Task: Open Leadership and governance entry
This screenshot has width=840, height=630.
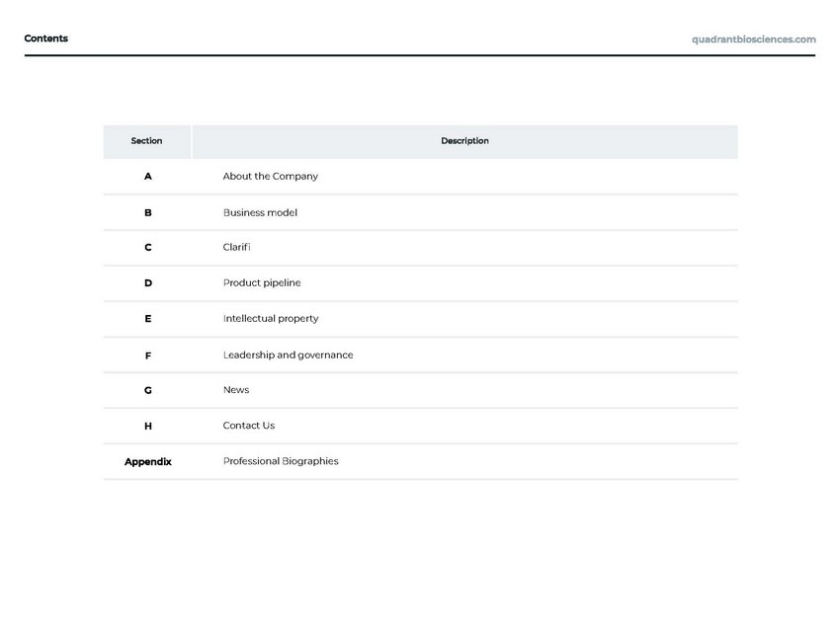Action: 288,354
